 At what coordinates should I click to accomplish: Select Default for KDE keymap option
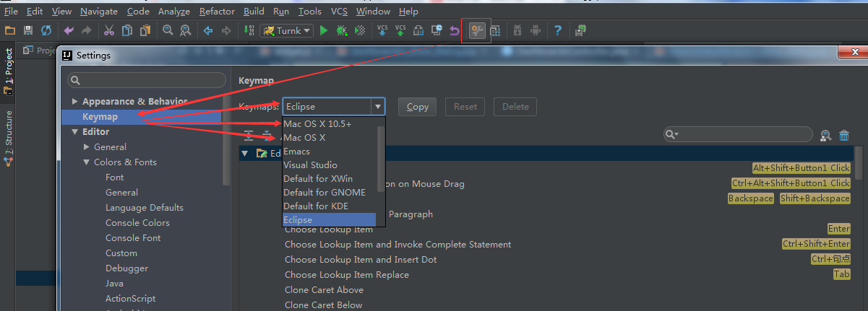pos(330,206)
